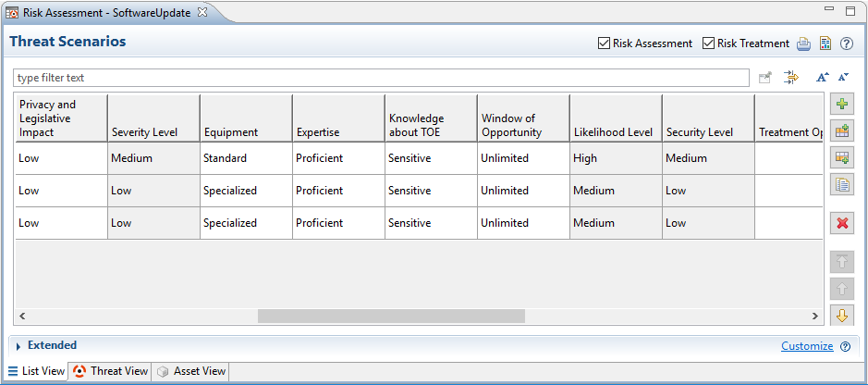This screenshot has height=385, width=868.
Task: Decrease font size with smaller A icon
Action: (x=843, y=78)
